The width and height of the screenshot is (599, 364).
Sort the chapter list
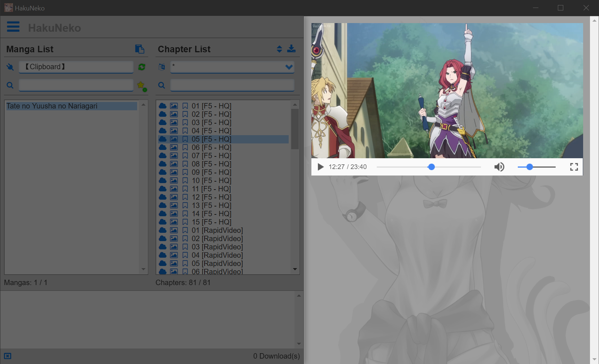[279, 49]
